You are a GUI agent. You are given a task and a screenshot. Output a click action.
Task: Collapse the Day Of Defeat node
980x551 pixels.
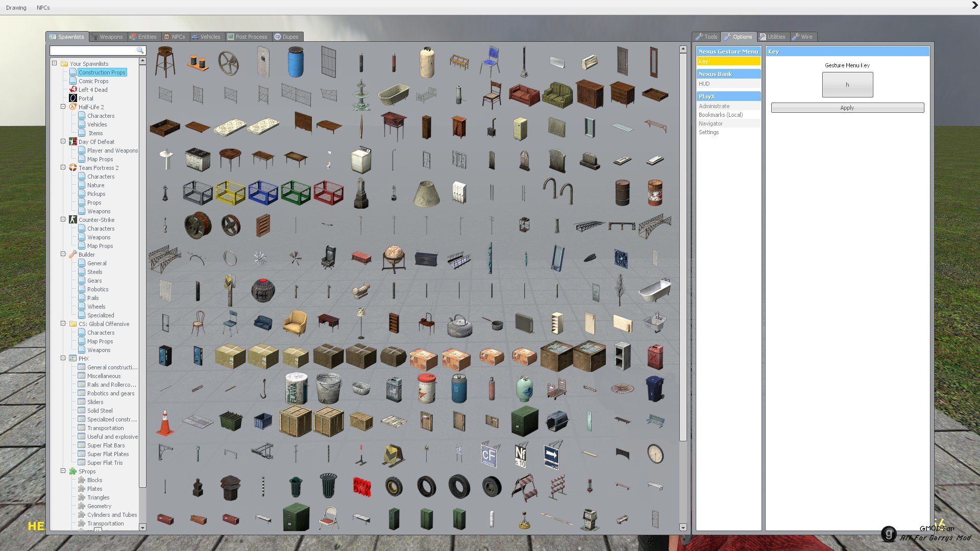pos(63,141)
